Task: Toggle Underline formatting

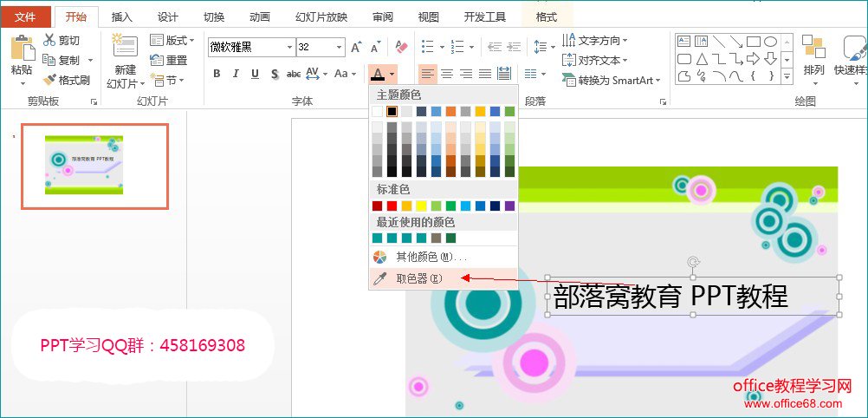Action: tap(255, 74)
